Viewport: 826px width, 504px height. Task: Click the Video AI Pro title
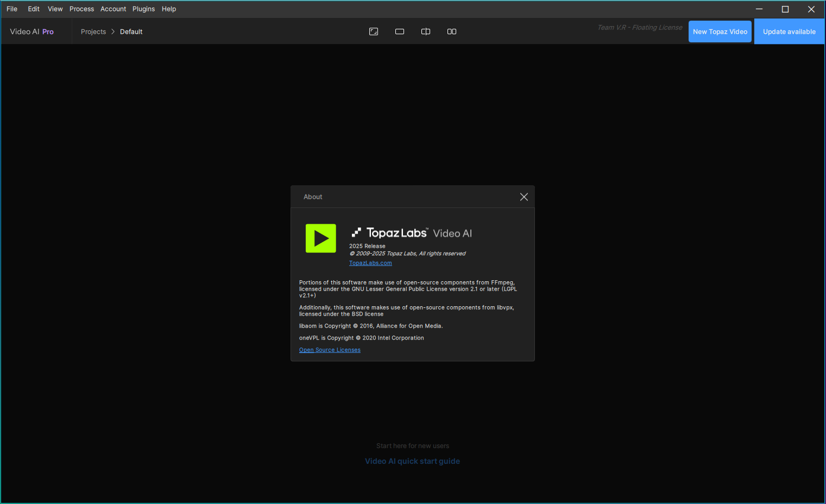tap(32, 31)
